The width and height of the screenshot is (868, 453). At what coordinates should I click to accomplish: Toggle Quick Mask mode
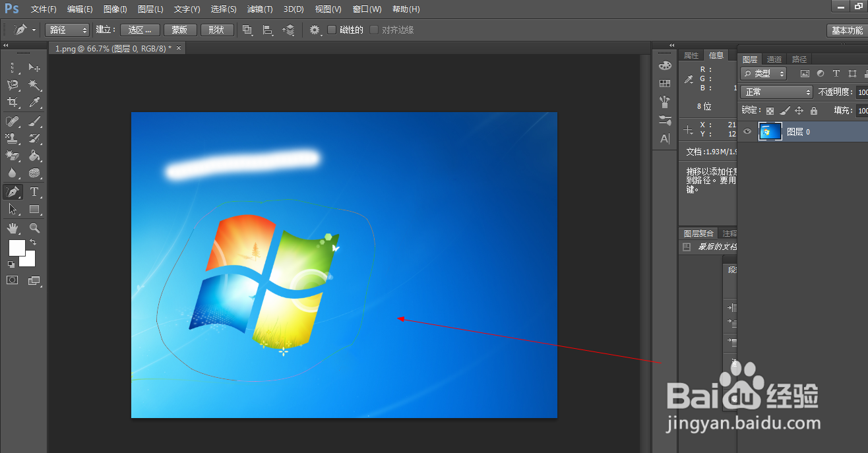tap(13, 280)
